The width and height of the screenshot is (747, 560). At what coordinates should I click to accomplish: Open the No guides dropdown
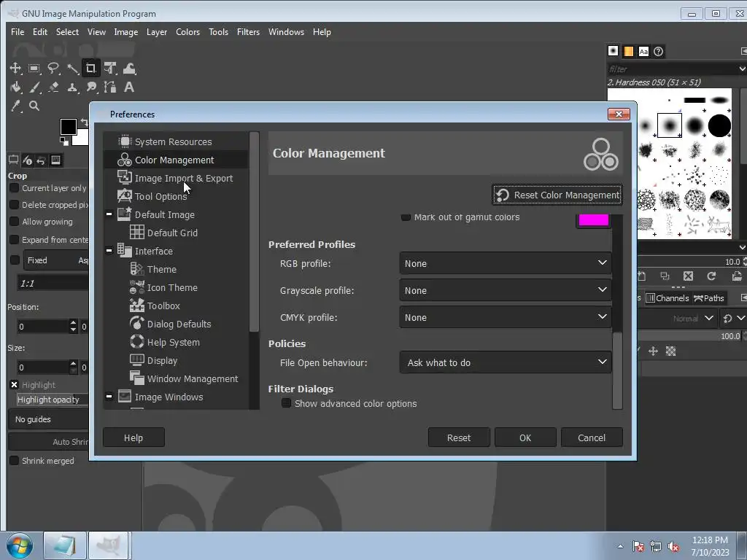49,419
